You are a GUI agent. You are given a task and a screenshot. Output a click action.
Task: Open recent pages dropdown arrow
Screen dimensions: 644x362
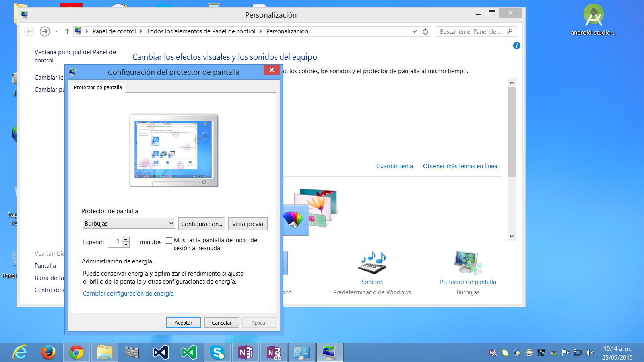(56, 31)
